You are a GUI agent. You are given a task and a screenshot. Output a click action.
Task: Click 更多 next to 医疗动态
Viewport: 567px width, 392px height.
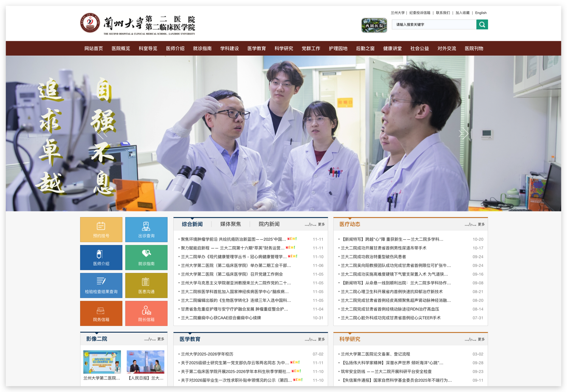tap(480, 224)
